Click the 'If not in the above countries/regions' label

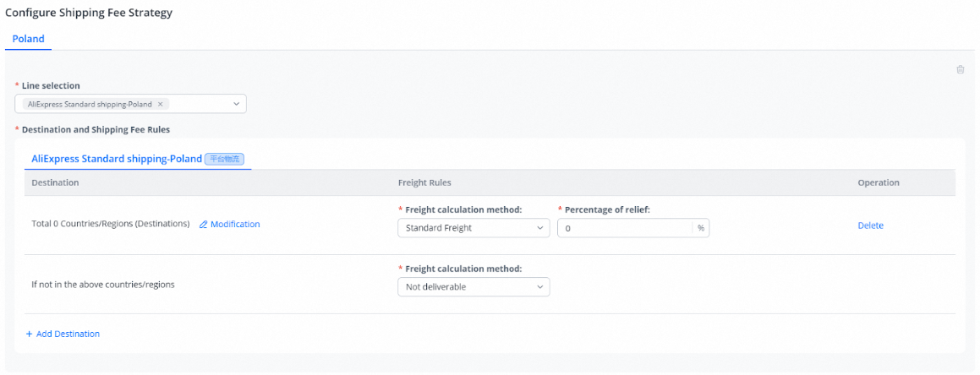pyautogui.click(x=102, y=285)
